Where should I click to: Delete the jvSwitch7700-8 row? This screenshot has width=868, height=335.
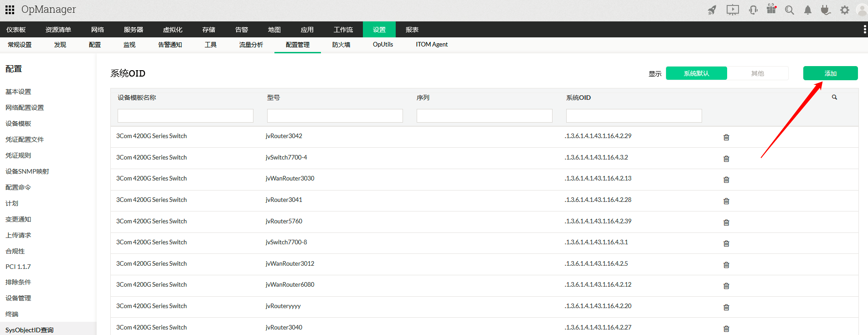click(x=726, y=243)
